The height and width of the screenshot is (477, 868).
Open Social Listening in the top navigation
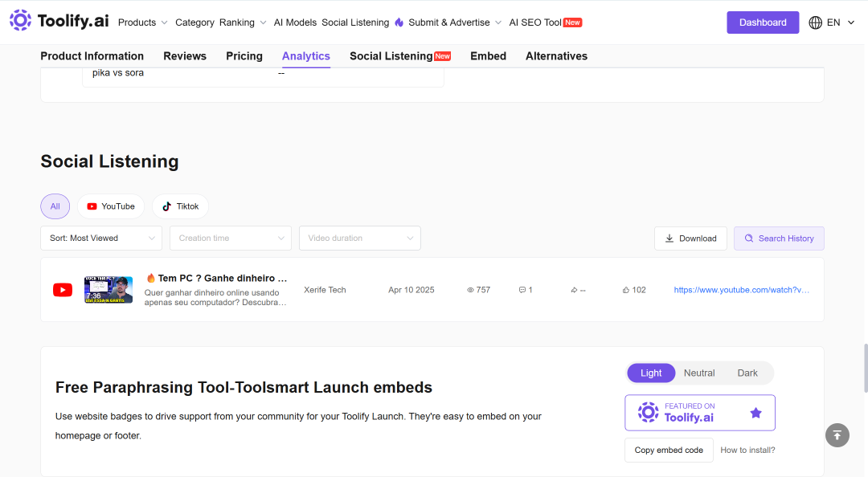[x=355, y=22]
